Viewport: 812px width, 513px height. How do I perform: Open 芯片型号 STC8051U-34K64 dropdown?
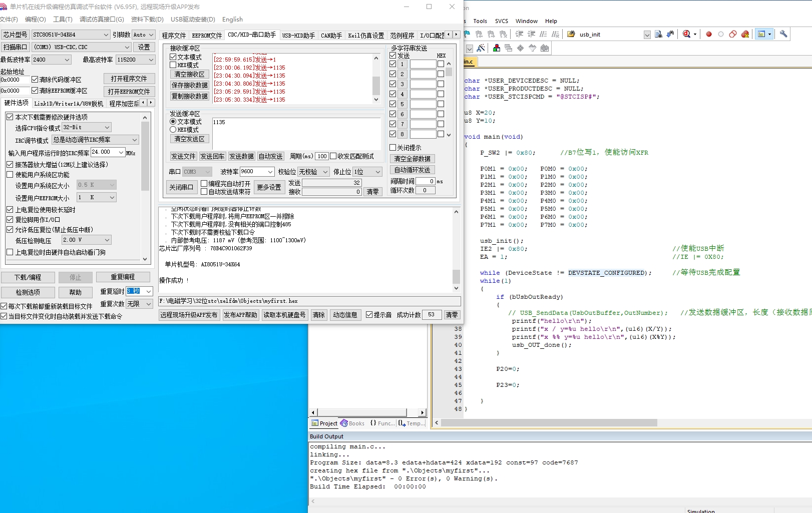[x=71, y=35]
